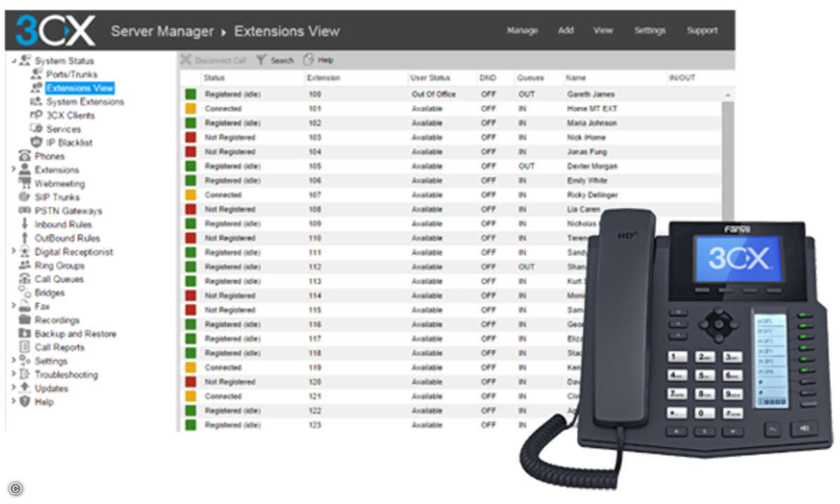The image size is (840, 504).
Task: Collapse the System Status tree node
Action: [13, 61]
